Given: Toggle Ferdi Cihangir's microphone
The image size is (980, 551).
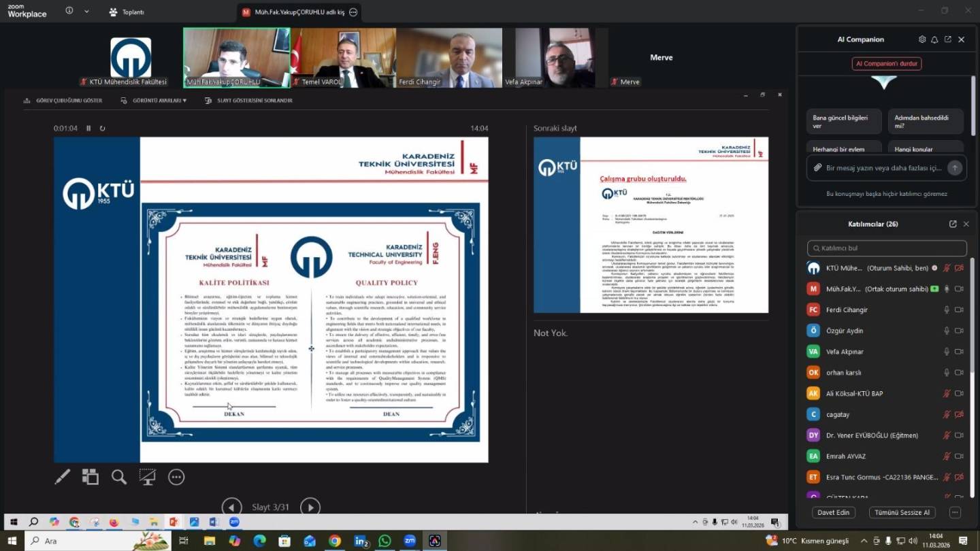Looking at the screenshot, I should (946, 310).
